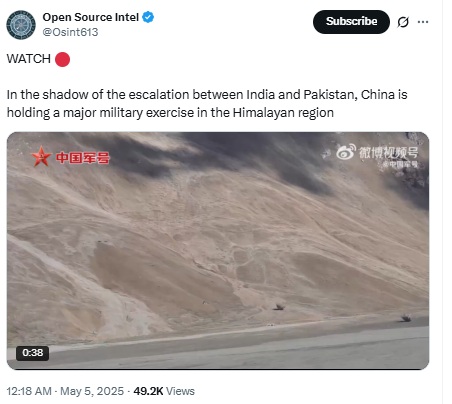Open the @Osint613 handle link
Image resolution: width=452 pixels, height=404 pixels.
(70, 32)
